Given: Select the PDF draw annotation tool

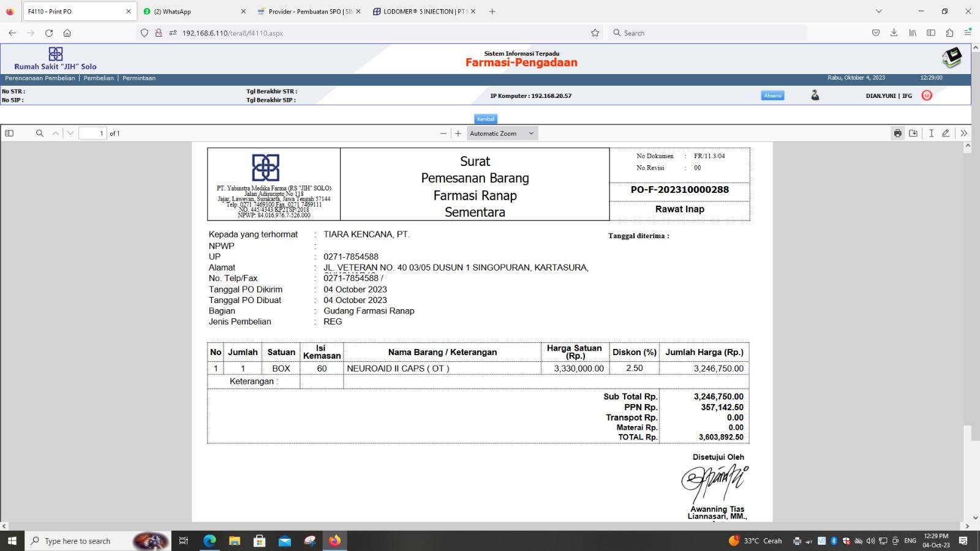Looking at the screenshot, I should (946, 133).
